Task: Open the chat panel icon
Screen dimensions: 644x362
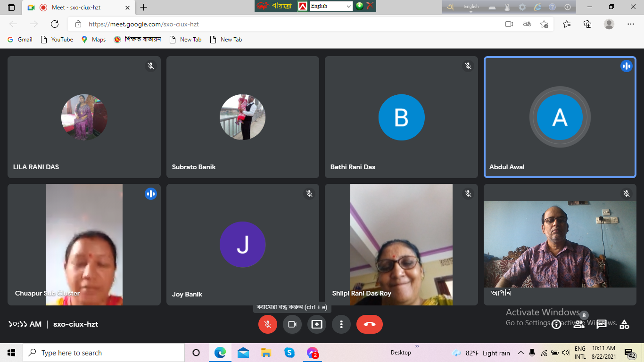Action: pyautogui.click(x=602, y=324)
